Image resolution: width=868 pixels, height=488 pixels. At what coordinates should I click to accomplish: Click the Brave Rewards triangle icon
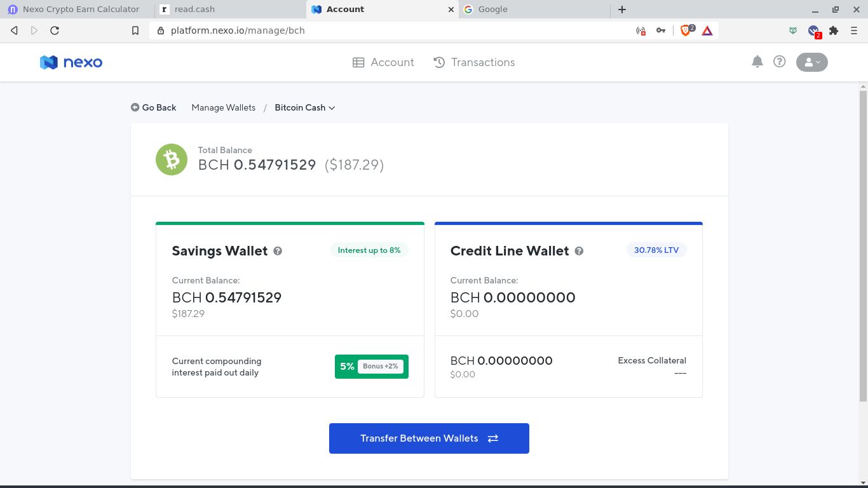coord(707,30)
